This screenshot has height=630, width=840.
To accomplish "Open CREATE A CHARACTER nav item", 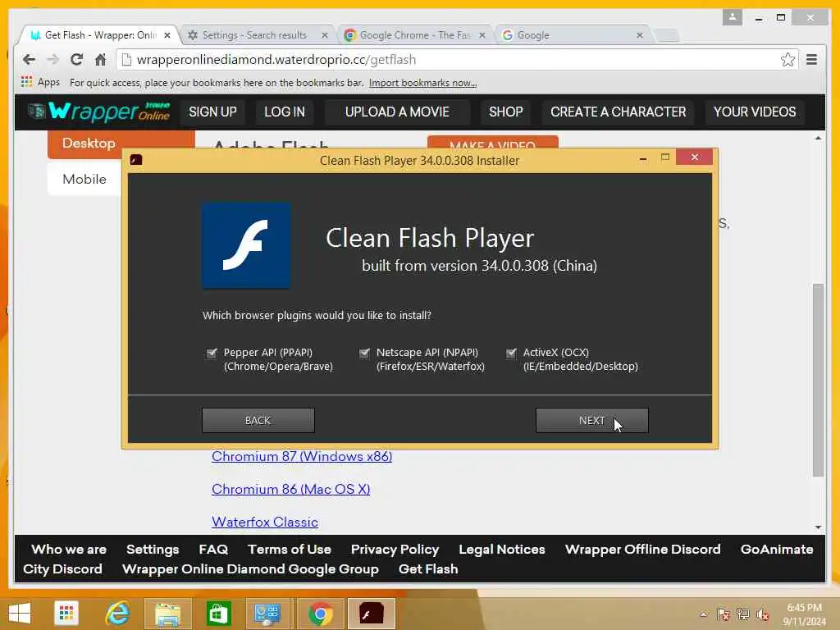I will (x=619, y=112).
